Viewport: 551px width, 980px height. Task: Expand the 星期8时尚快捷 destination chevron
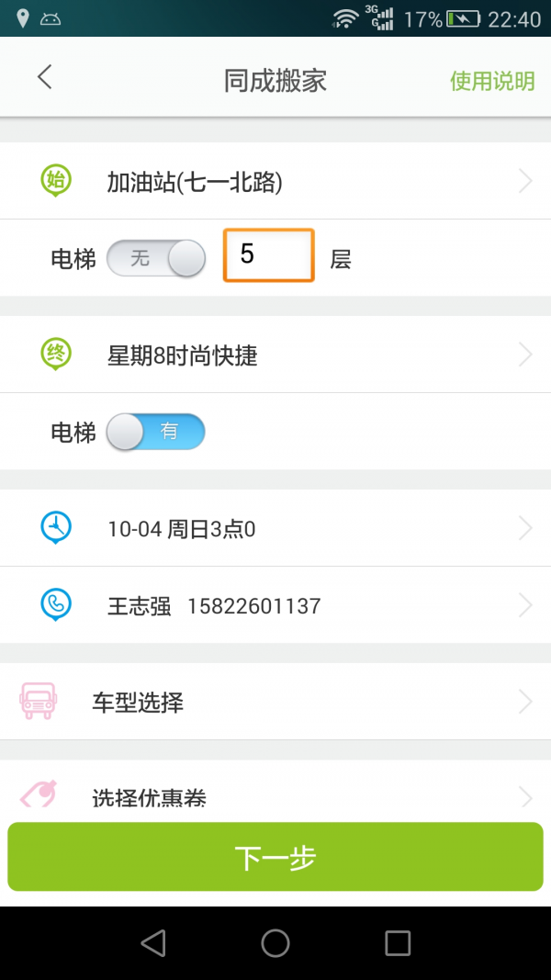pos(525,355)
